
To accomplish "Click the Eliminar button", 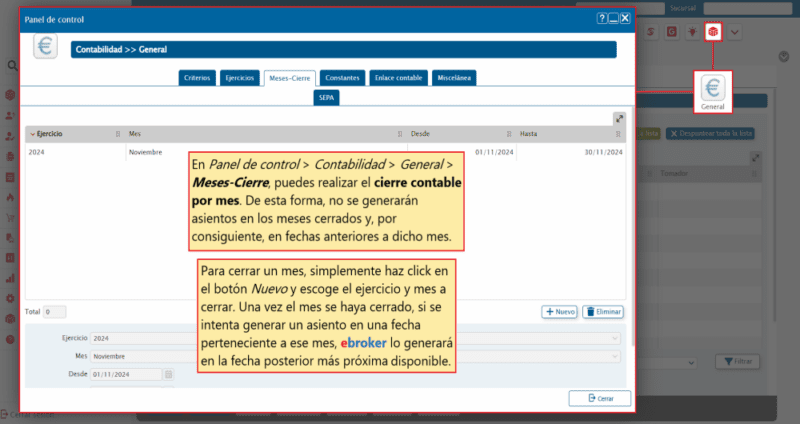I will coord(603,312).
